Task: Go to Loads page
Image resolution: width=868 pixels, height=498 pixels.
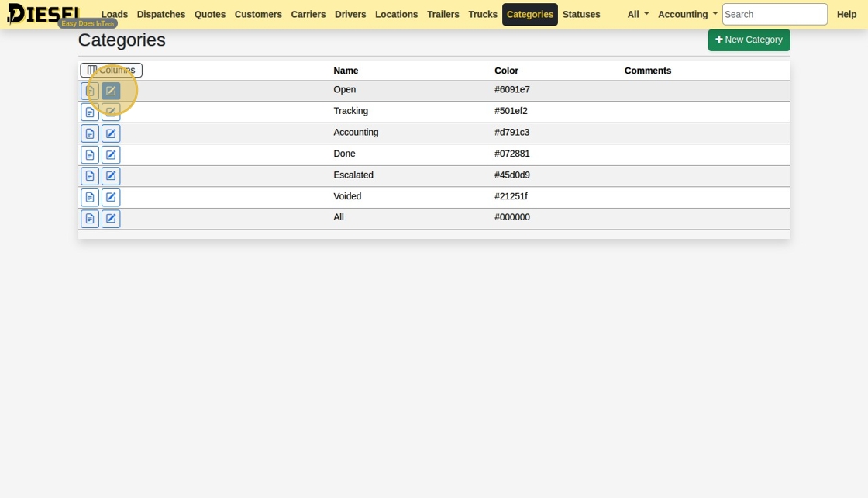Action: click(115, 15)
